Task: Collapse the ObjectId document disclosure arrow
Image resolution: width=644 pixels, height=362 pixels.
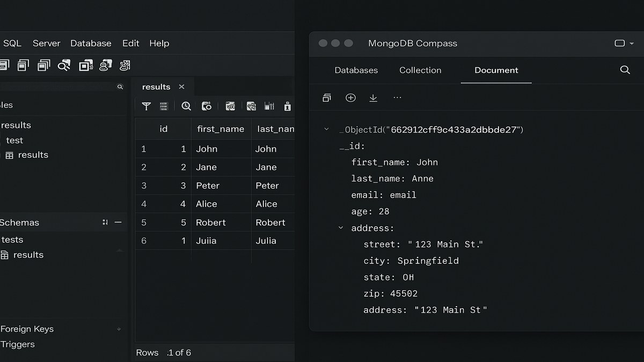Action: 326,129
